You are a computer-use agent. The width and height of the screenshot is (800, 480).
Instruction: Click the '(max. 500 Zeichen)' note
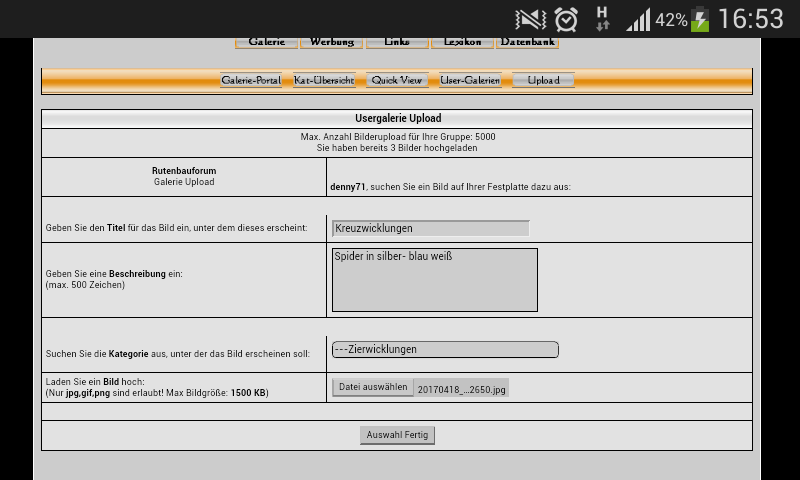tap(85, 285)
